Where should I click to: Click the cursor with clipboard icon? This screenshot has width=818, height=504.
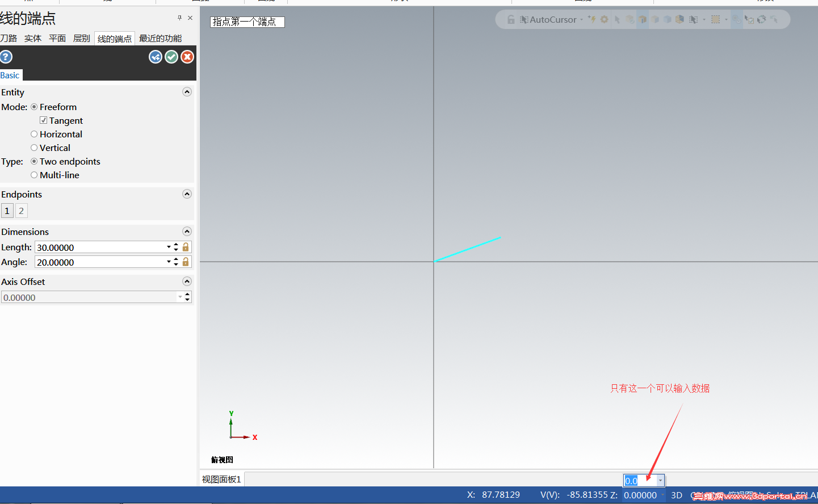(x=749, y=20)
